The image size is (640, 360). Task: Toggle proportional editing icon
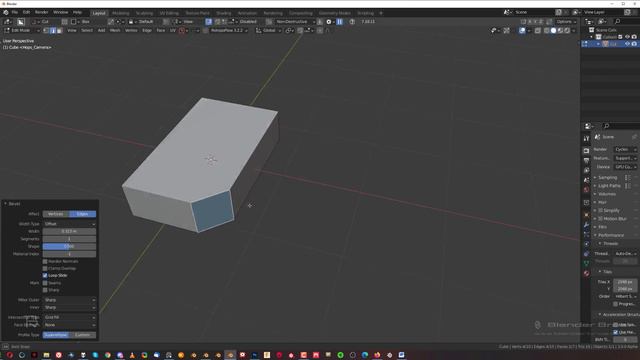pos(320,31)
